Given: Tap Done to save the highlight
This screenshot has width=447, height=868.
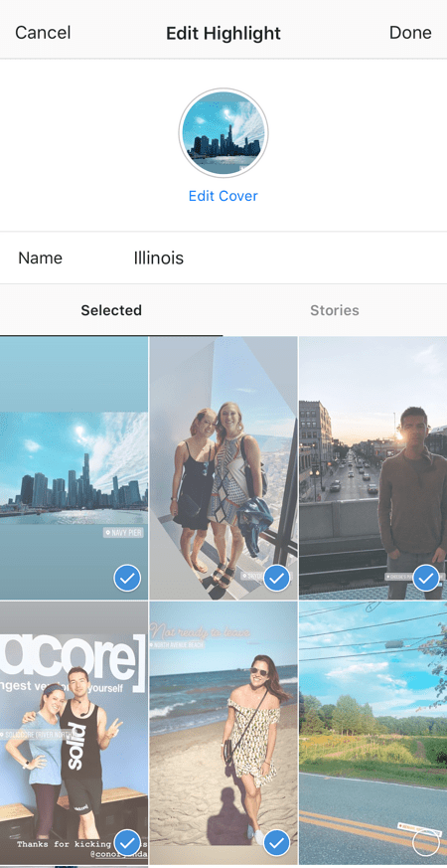Looking at the screenshot, I should click(410, 32).
